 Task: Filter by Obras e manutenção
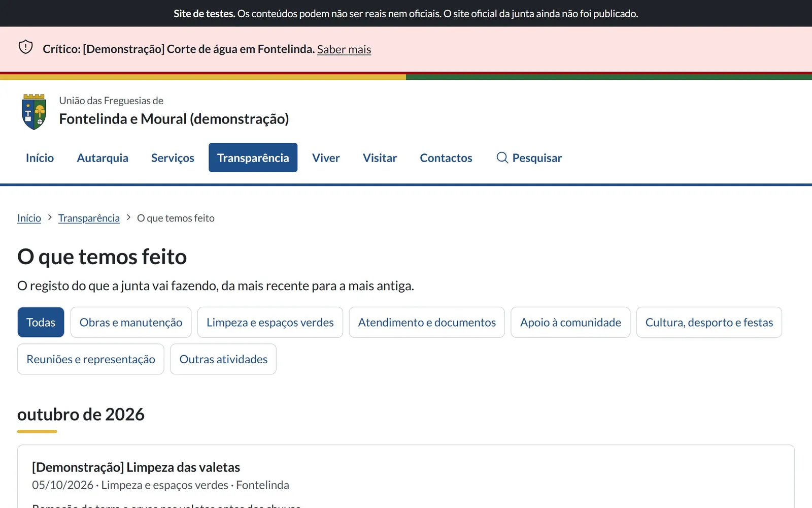point(131,322)
